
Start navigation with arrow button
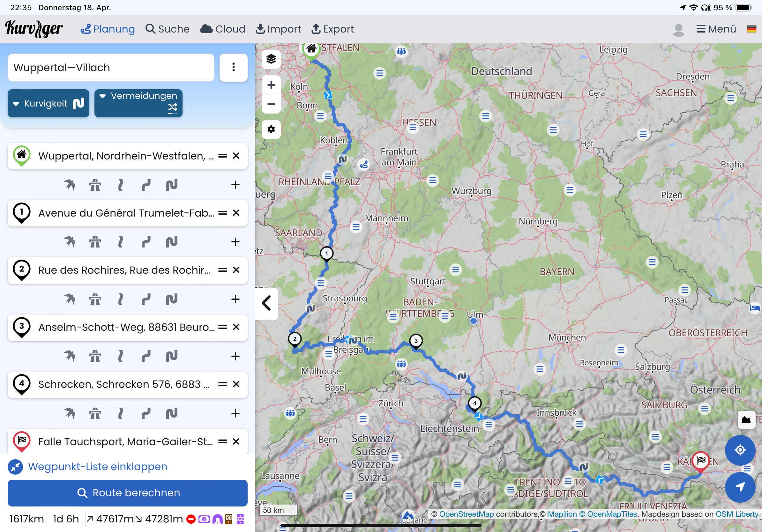coord(740,487)
